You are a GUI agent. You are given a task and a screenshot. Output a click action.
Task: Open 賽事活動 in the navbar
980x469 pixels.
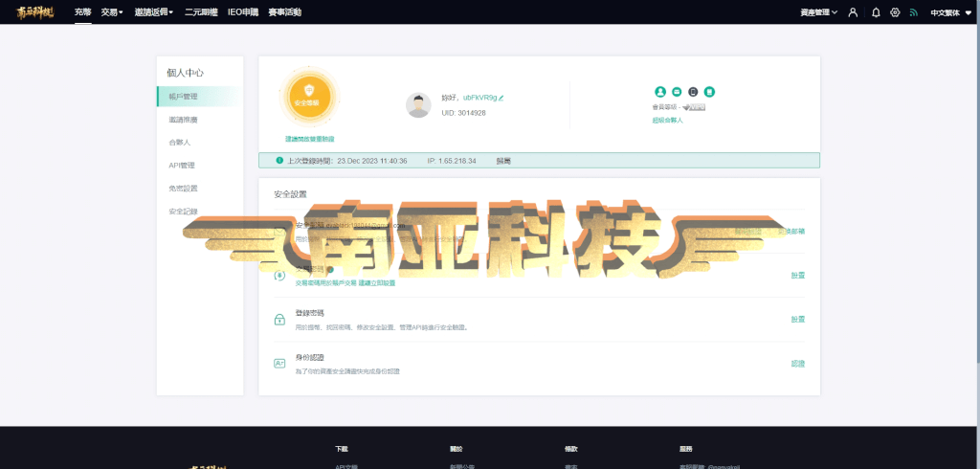pyautogui.click(x=285, y=11)
